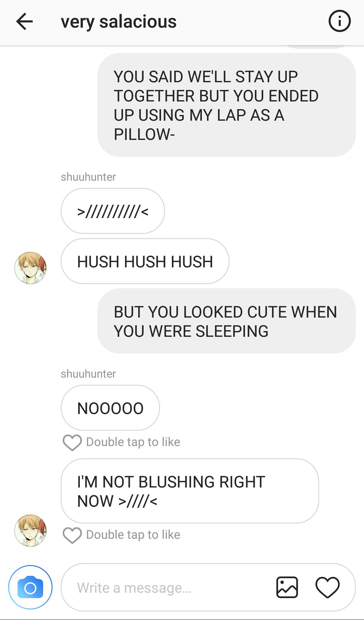Tap shuuhunter name above slashes message
This screenshot has width=364, height=620.
pyautogui.click(x=88, y=177)
